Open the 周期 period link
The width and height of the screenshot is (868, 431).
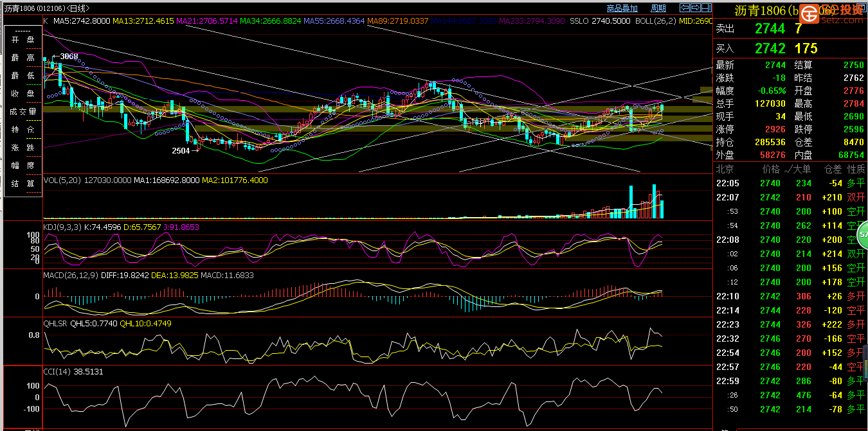click(x=658, y=9)
